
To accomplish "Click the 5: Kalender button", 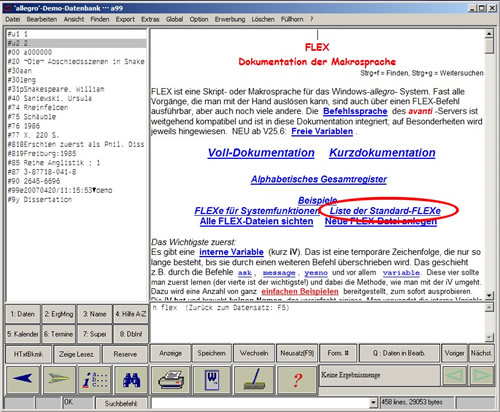I will click(x=23, y=334).
